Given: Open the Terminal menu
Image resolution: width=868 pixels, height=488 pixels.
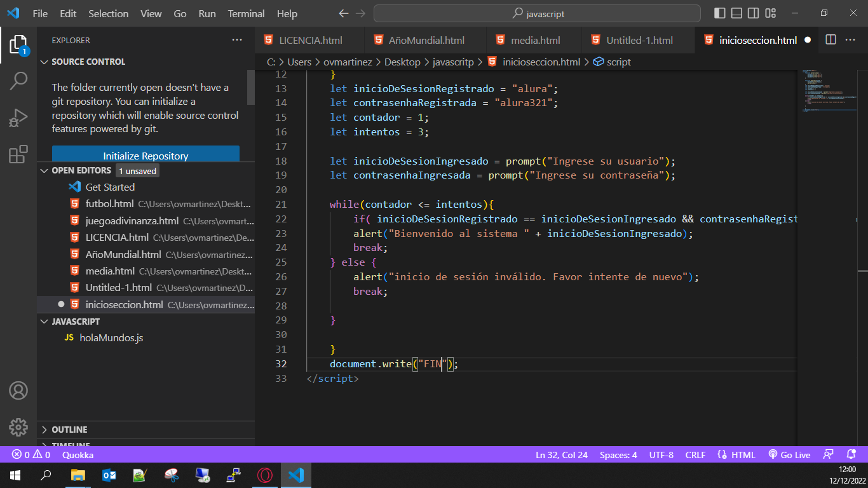Looking at the screenshot, I should point(247,13).
